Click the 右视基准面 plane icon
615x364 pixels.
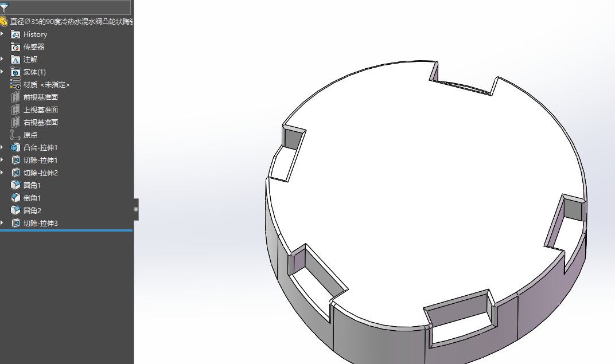tap(15, 122)
